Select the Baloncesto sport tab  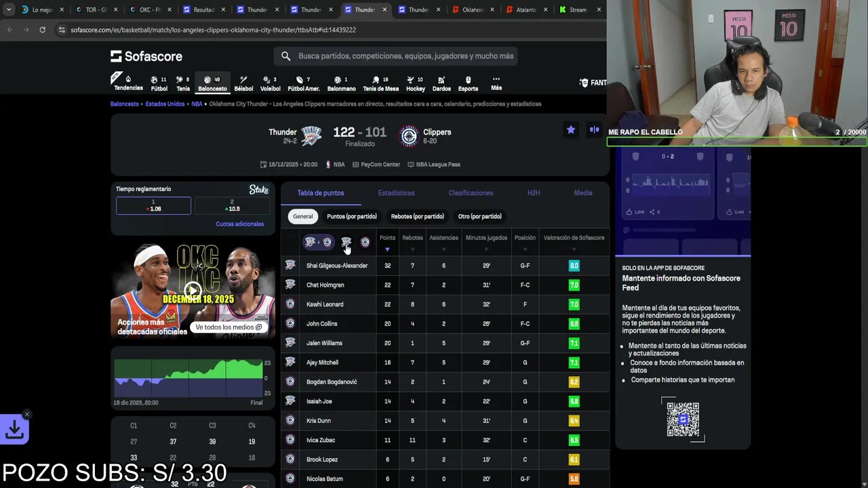tap(212, 83)
